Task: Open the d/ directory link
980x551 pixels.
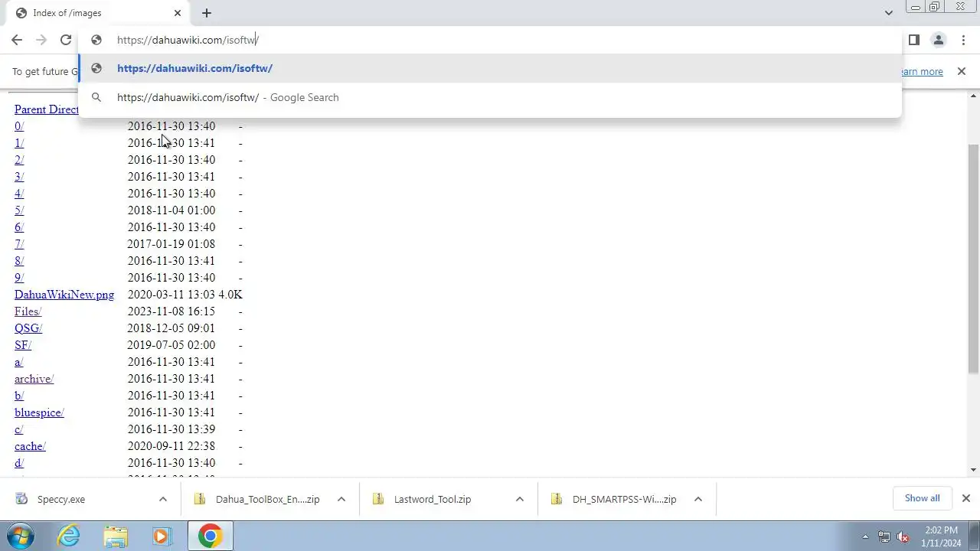Action: coord(19,463)
